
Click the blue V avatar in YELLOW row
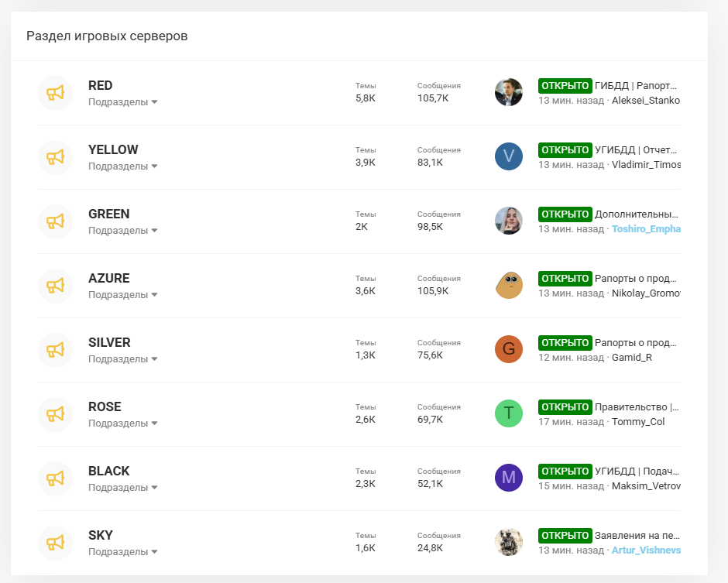click(x=508, y=157)
